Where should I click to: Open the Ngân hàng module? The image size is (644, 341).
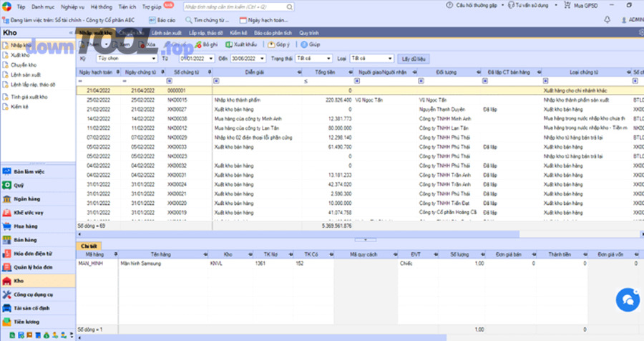coord(26,198)
